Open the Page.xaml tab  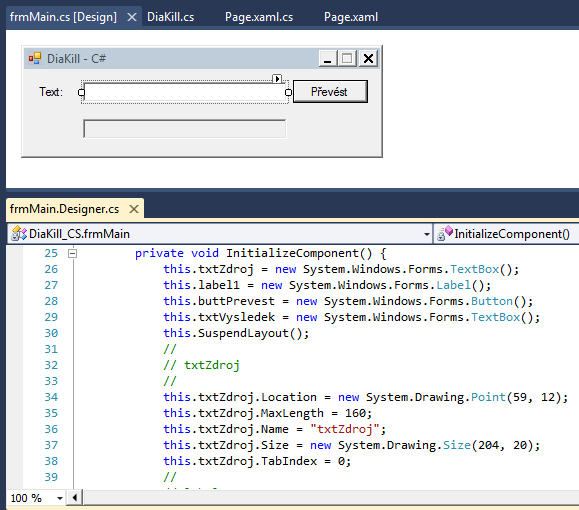(351, 17)
